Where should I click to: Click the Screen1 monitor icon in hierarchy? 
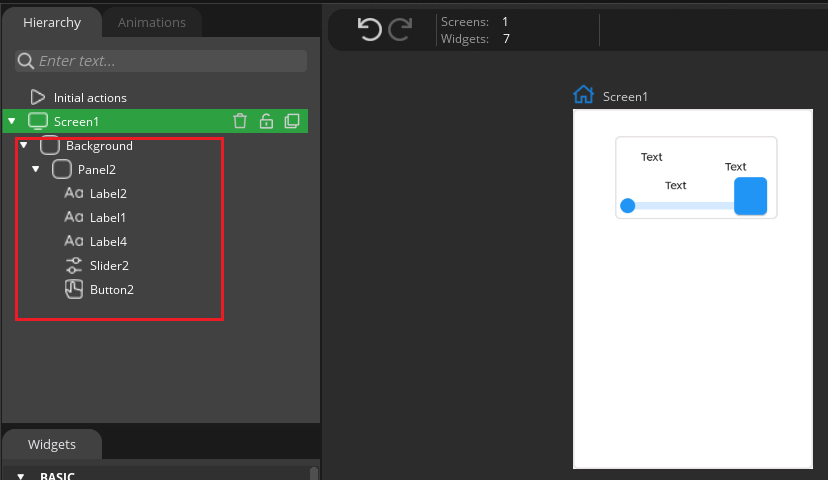point(38,121)
